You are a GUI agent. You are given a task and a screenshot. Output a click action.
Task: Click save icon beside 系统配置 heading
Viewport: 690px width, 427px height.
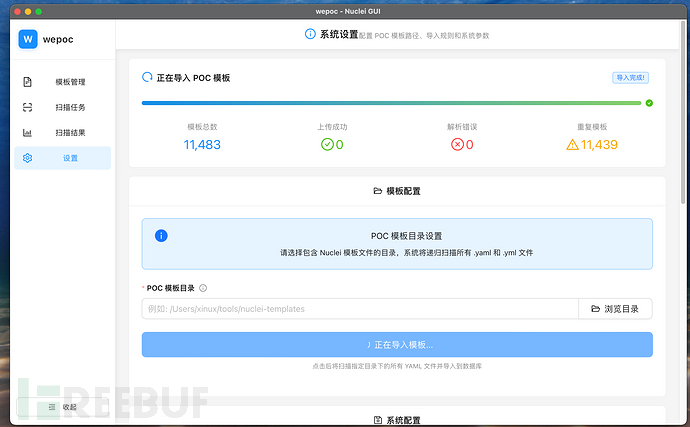(x=378, y=420)
